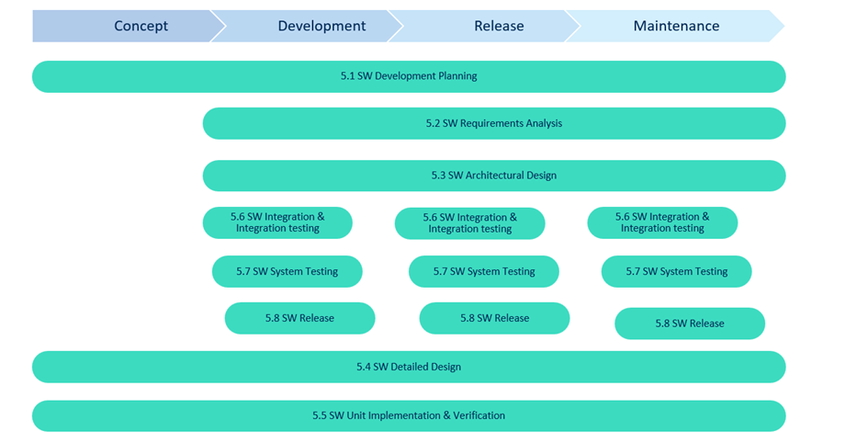Select the middle 5.6 SW Integration testing box
Screen dimensions: 868x443
(x=469, y=223)
